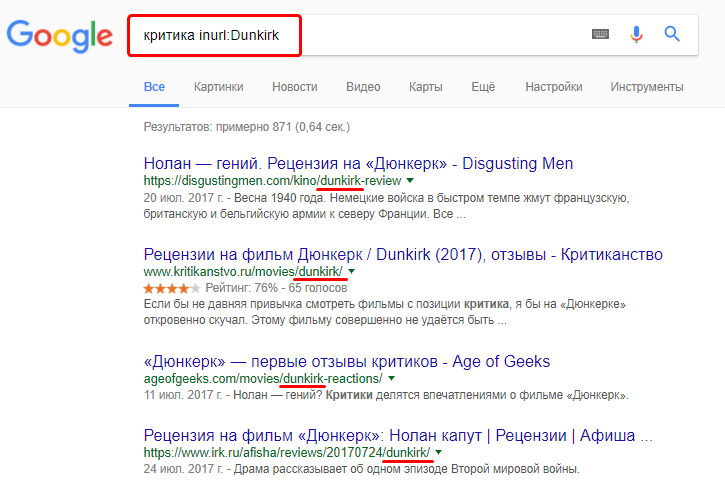Expand dropdown arrow next to kritikanstvo URL

[x=351, y=271]
